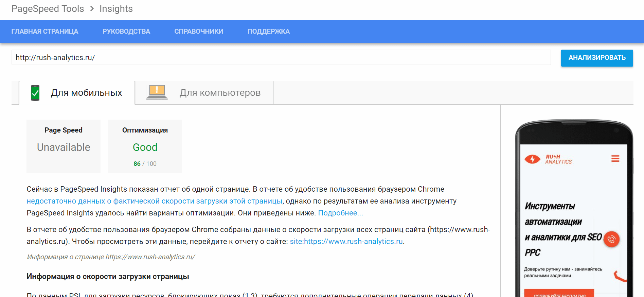The height and width of the screenshot is (297, 644).
Task: Click the Insights breadcrumb link
Action: (116, 8)
